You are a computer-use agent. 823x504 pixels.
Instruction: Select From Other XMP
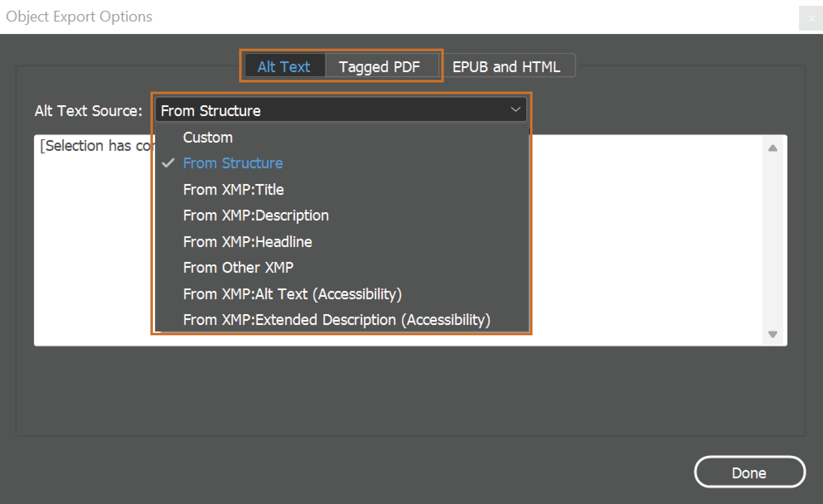pyautogui.click(x=238, y=268)
